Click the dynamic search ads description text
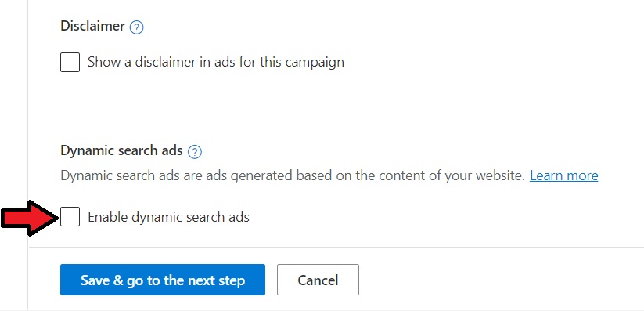 coord(293,175)
